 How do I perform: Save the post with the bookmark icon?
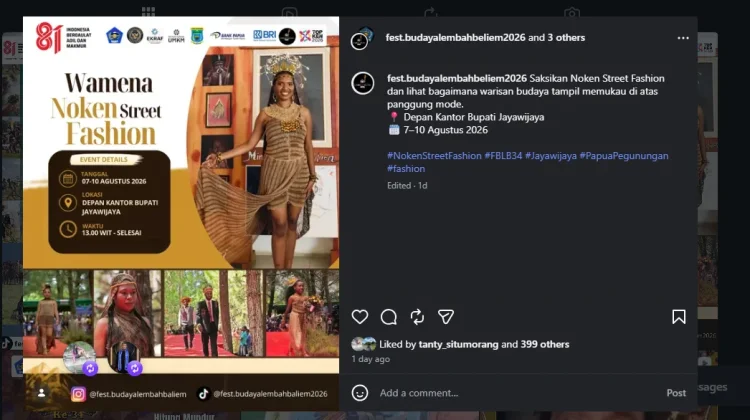click(678, 317)
